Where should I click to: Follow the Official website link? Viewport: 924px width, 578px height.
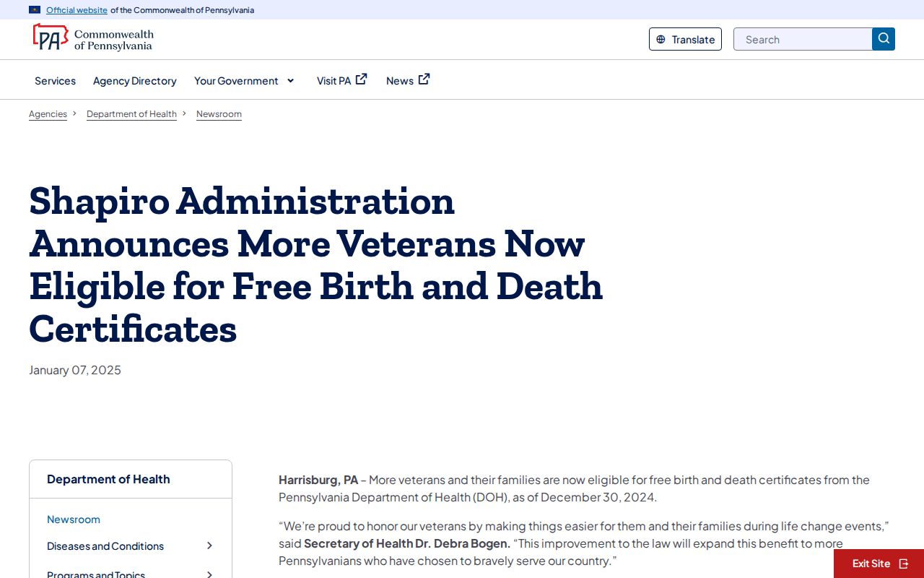77,10
